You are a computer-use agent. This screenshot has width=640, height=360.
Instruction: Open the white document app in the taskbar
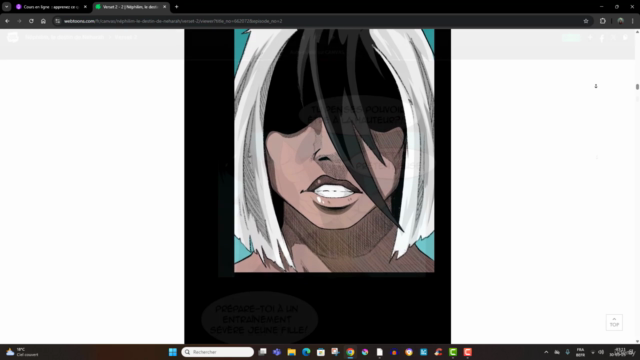coord(380,352)
